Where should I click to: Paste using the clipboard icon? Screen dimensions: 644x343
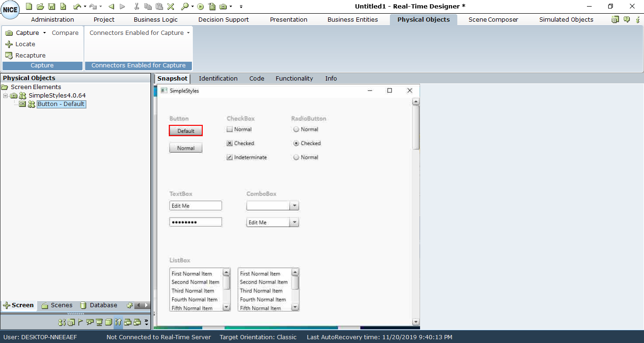pyautogui.click(x=159, y=6)
